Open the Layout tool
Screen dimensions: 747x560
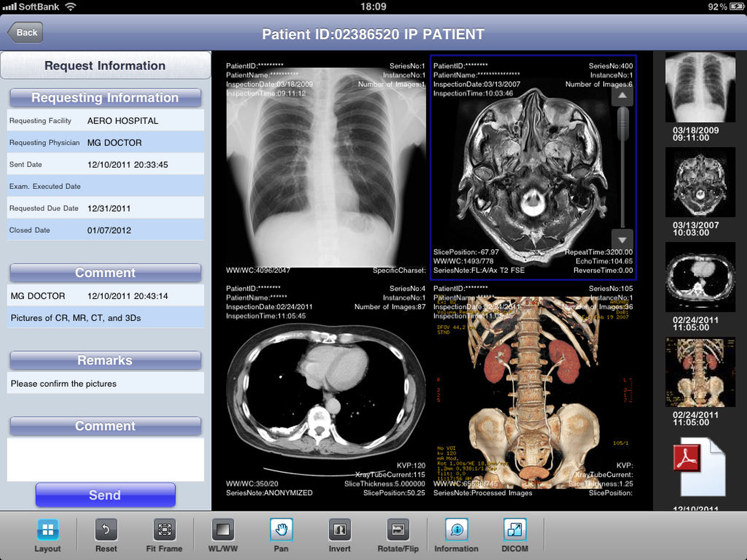(48, 530)
